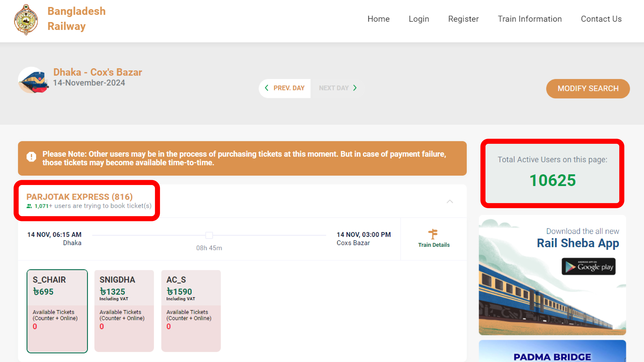Image resolution: width=644 pixels, height=362 pixels.
Task: Select the SNIGDHA seat class card
Action: (124, 311)
